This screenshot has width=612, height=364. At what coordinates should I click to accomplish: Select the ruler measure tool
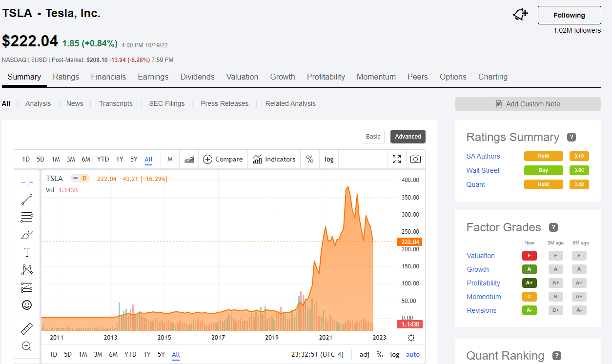tap(27, 328)
